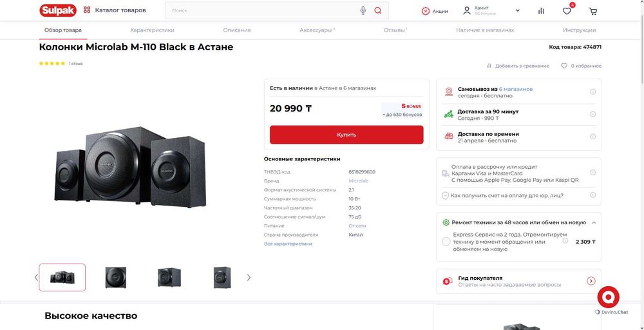Click the Sulpak logo
Image resolution: width=644 pixels, height=330 pixels.
coord(58,10)
